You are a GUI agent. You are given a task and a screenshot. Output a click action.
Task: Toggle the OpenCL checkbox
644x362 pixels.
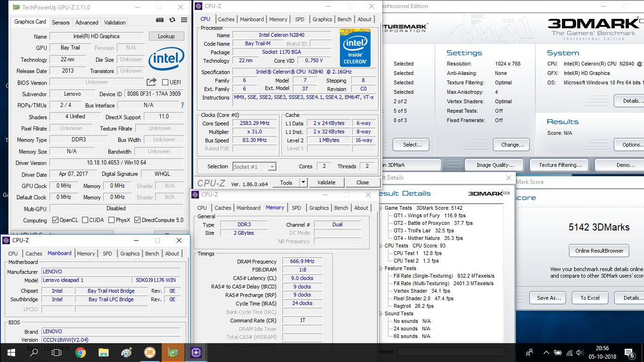point(55,220)
